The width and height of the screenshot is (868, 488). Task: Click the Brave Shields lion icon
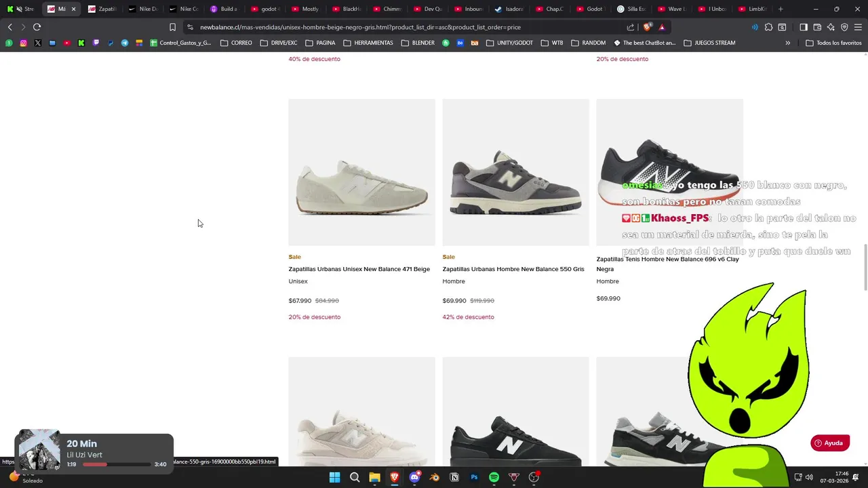tap(648, 27)
